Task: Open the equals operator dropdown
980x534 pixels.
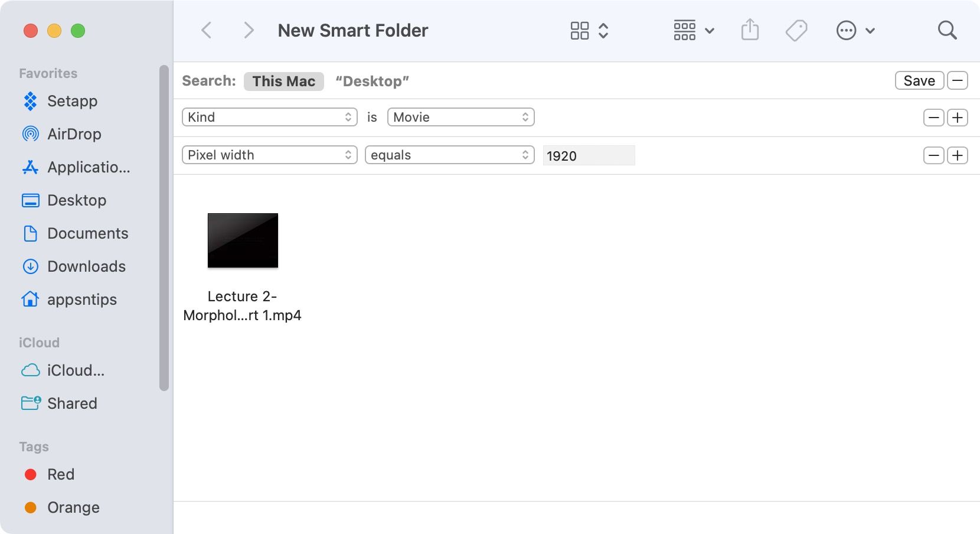Action: pos(449,155)
